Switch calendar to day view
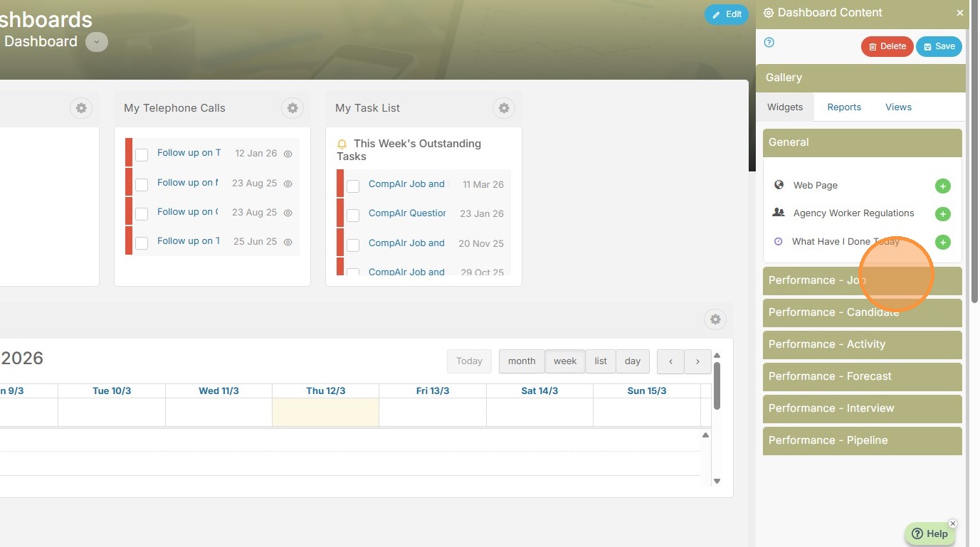The width and height of the screenshot is (980, 547). (633, 361)
